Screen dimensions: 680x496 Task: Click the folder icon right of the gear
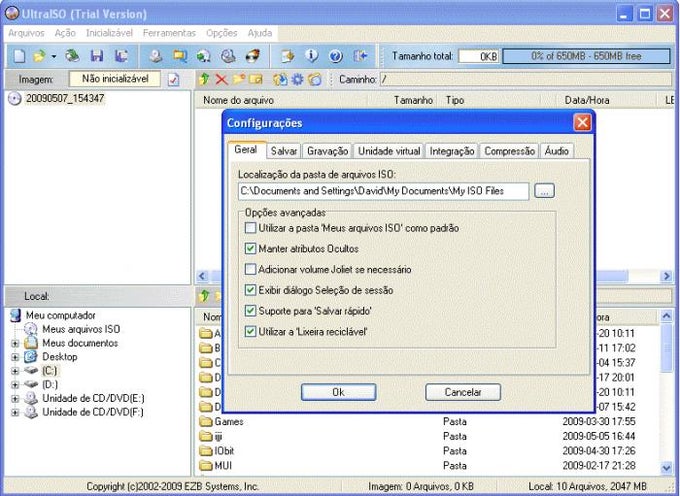(315, 79)
